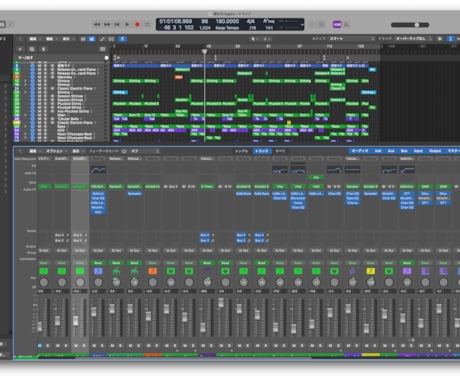Mute the Marimba track
This screenshot has height=380, width=460.
(x=40, y=77)
